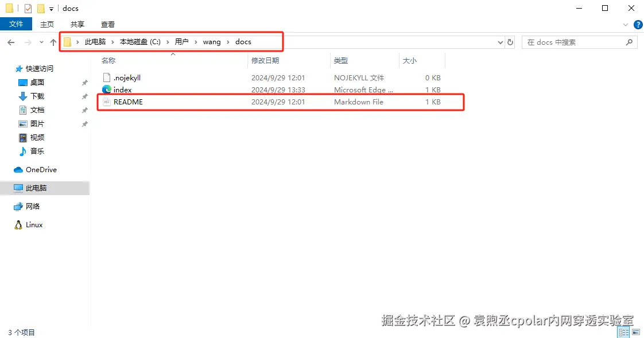Sort by 类型 column header
The width and height of the screenshot is (644, 338).
[340, 60]
